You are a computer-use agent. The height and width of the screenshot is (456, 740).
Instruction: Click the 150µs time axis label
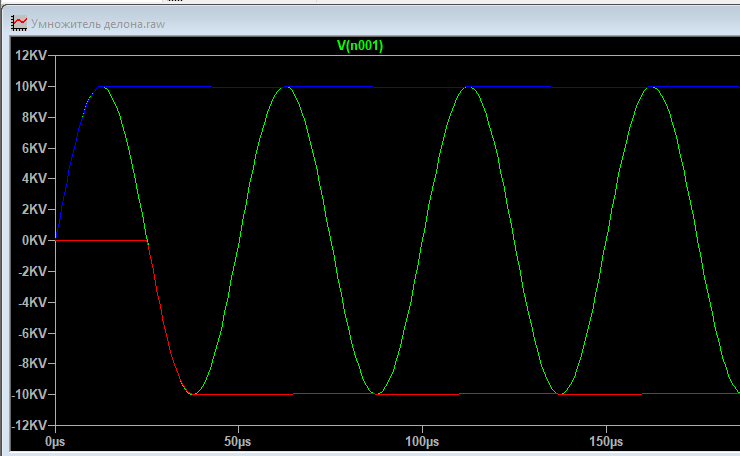tap(605, 441)
